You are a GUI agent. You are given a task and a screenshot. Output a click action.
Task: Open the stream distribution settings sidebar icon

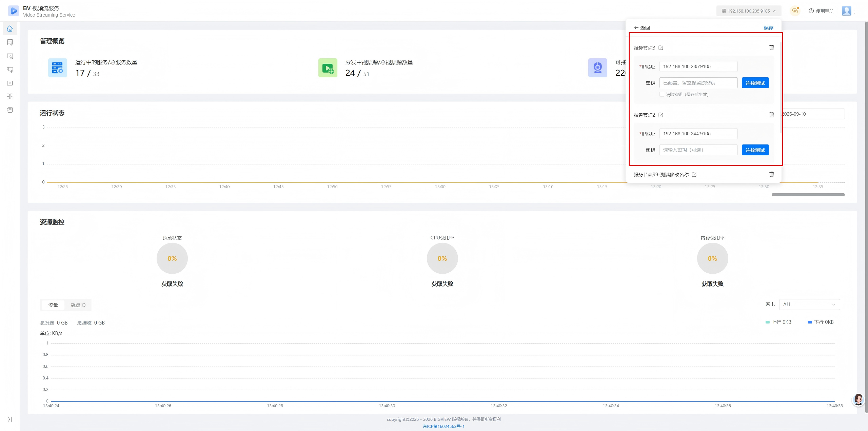pos(10,70)
